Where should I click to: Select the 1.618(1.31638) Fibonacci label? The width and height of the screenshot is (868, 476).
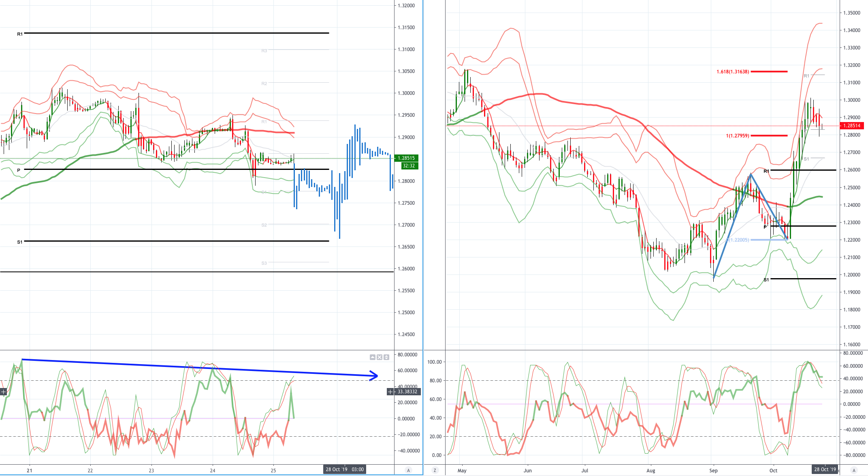click(x=733, y=72)
